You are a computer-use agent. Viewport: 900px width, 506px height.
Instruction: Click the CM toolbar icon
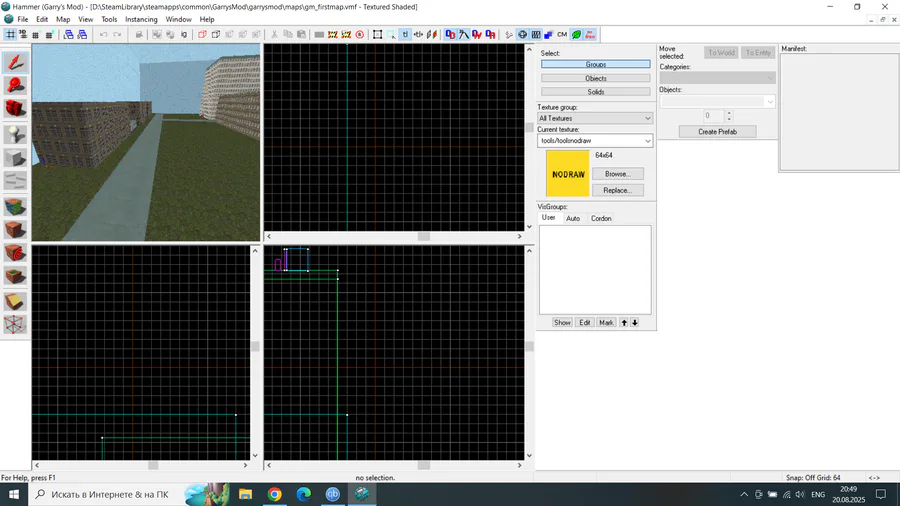(x=562, y=34)
